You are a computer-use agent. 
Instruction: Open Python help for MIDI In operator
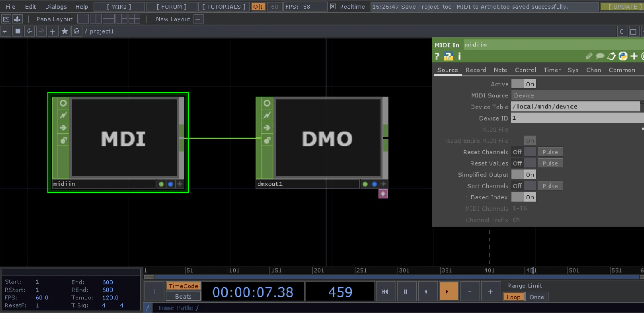448,56
